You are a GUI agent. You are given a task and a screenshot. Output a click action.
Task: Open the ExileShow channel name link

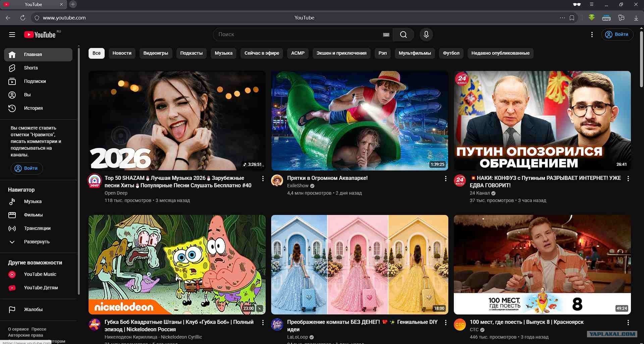[x=298, y=186]
